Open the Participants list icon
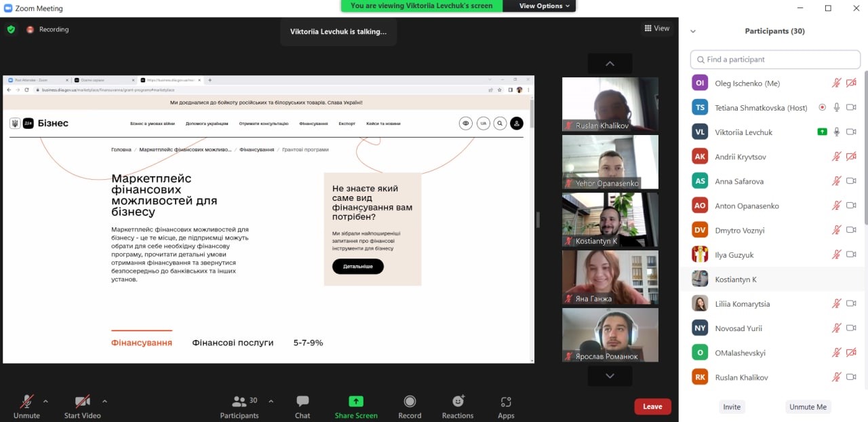868x422 pixels. [239, 402]
